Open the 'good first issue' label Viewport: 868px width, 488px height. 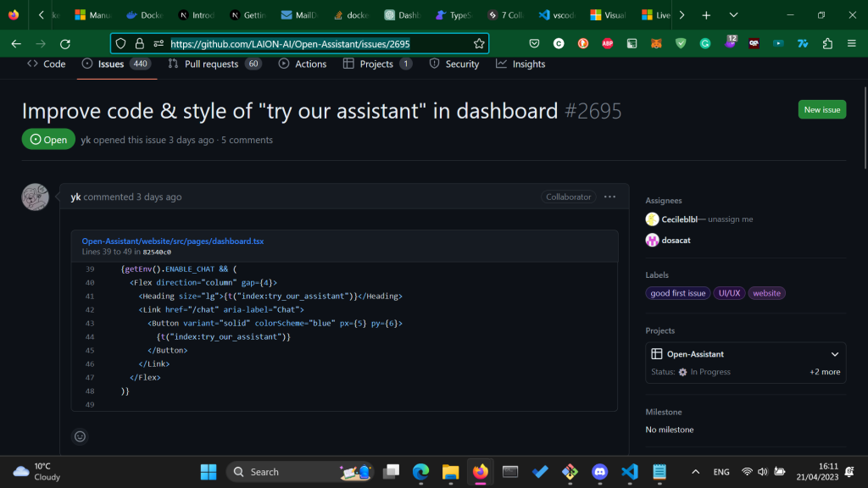[678, 293]
